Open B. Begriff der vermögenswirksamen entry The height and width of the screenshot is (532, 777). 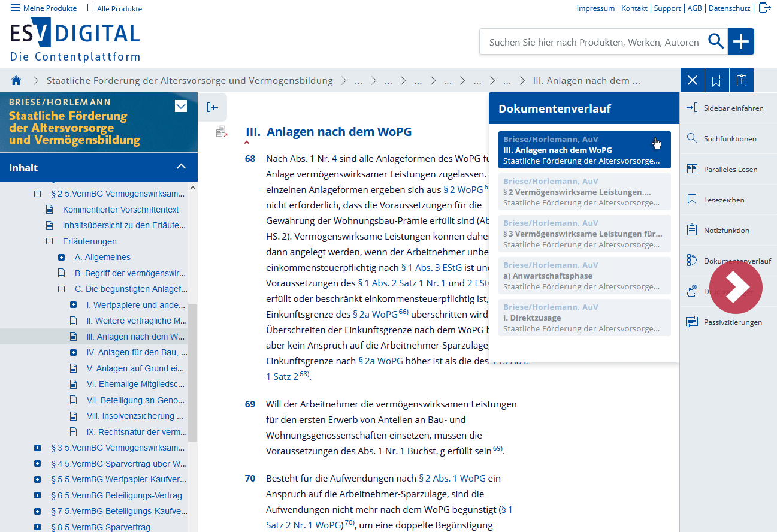tap(130, 273)
